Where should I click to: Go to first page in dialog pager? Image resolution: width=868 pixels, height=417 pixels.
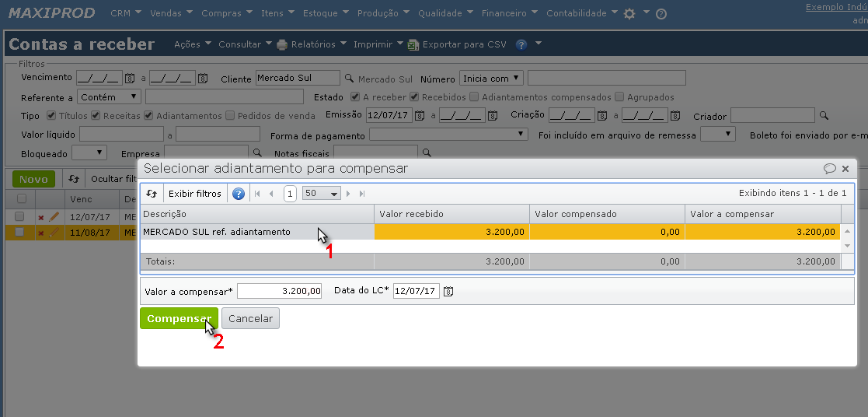pyautogui.click(x=257, y=194)
